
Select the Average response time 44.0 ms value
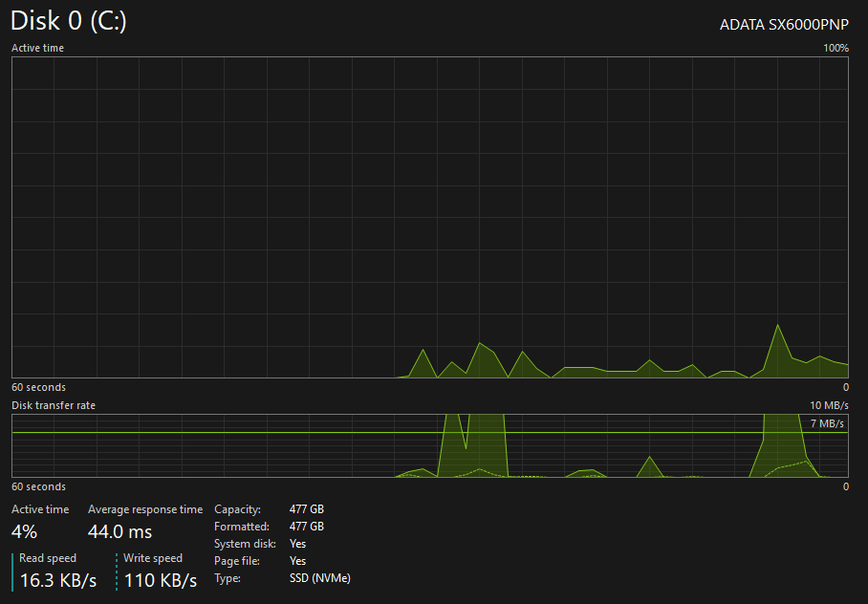coord(119,532)
